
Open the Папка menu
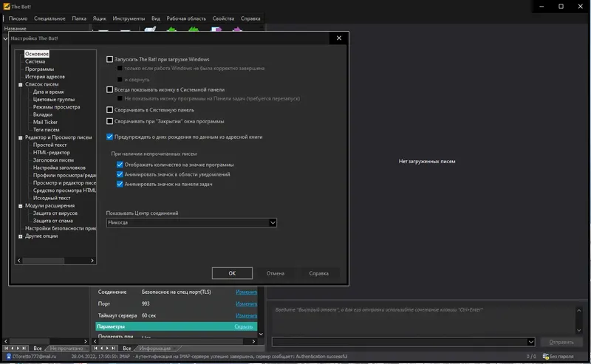click(x=79, y=18)
